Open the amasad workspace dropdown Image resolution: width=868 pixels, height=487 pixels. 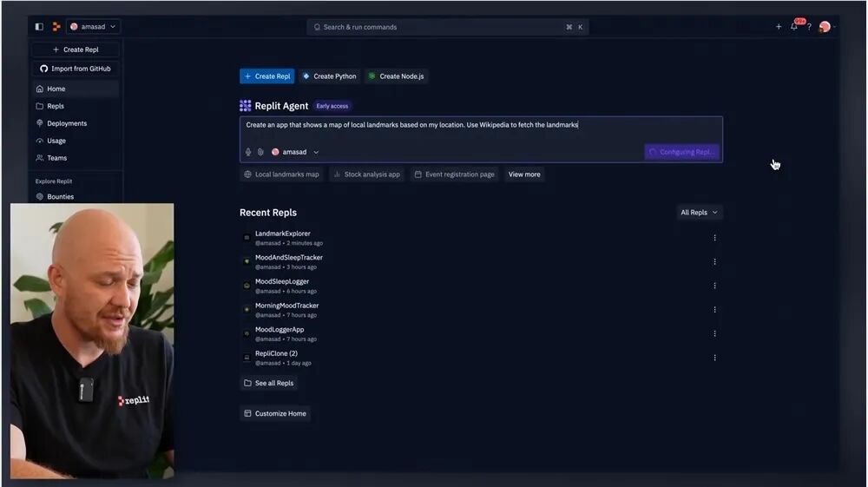93,27
